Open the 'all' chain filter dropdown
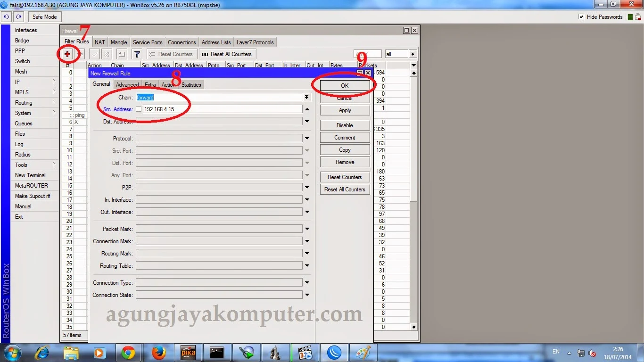 point(413,54)
